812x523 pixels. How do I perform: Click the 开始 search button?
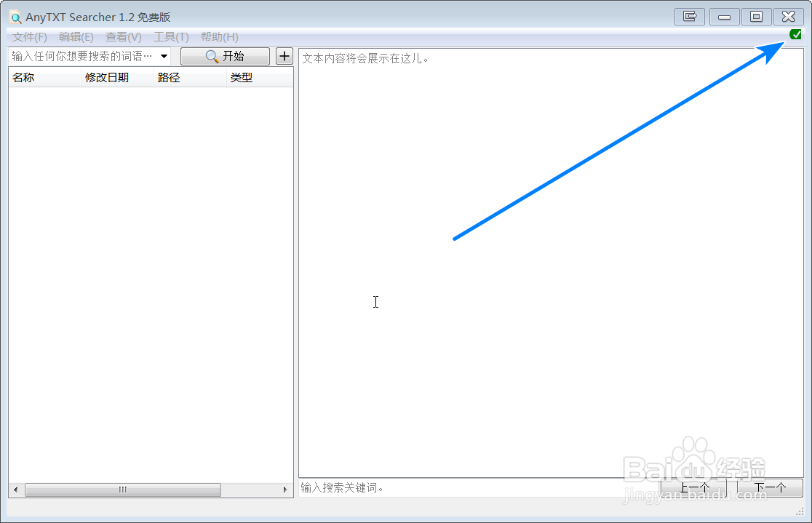(225, 56)
